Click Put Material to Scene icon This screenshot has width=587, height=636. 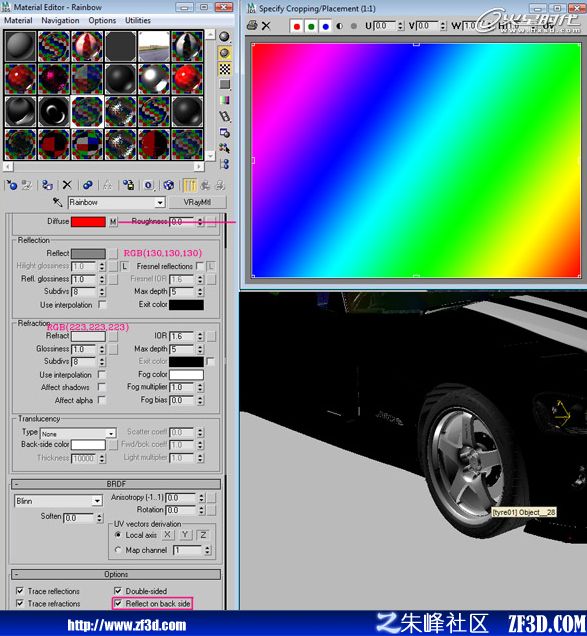(27, 185)
